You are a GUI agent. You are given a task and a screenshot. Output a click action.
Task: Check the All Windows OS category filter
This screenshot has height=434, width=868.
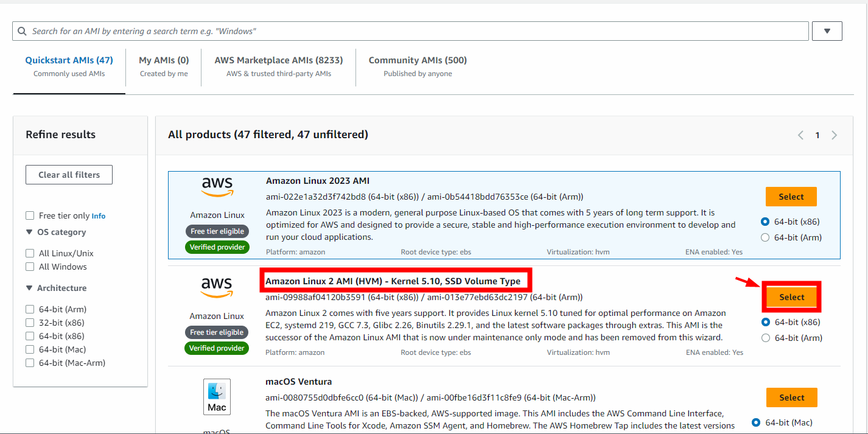(29, 267)
